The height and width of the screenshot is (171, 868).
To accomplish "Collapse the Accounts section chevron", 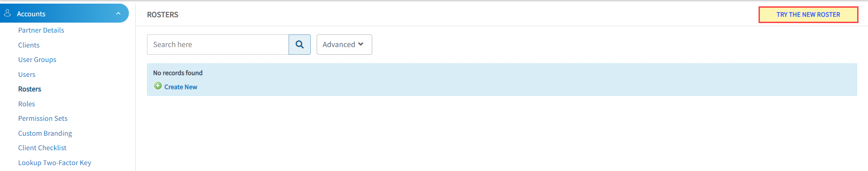I will (118, 14).
